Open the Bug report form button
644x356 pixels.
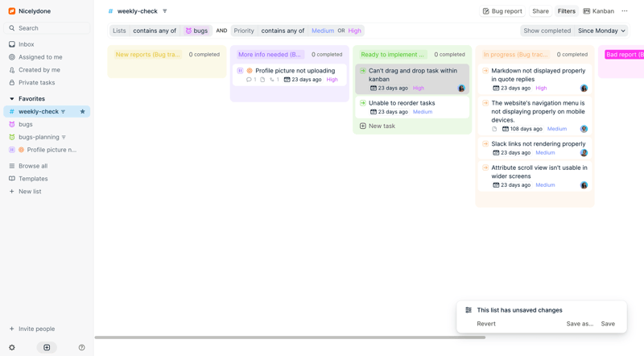coord(502,11)
